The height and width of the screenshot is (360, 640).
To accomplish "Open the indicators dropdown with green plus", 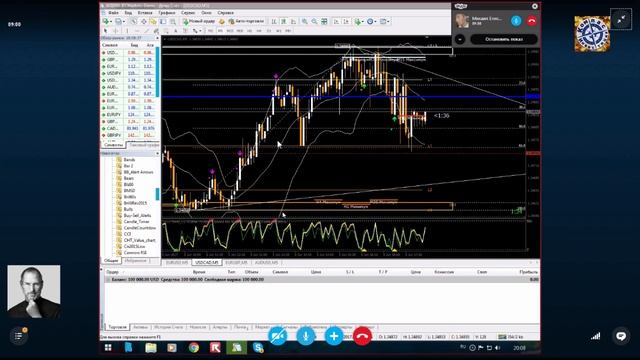I will point(359,21).
